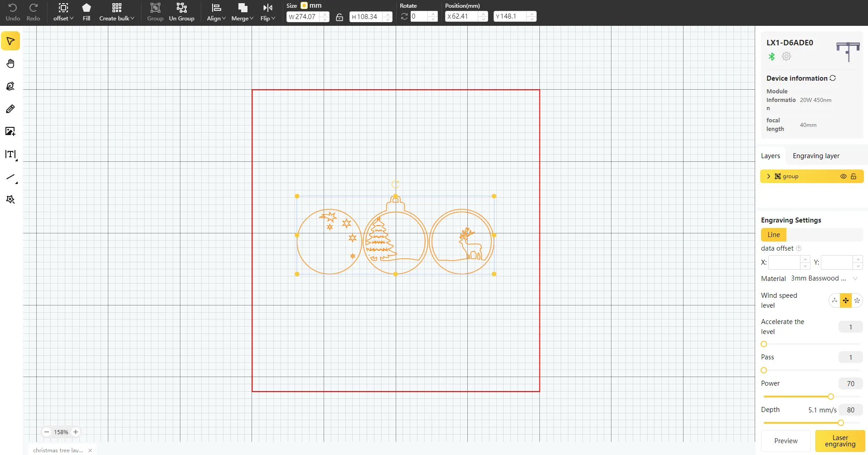The height and width of the screenshot is (455, 868).
Task: Click the Undo button
Action: pos(13,12)
